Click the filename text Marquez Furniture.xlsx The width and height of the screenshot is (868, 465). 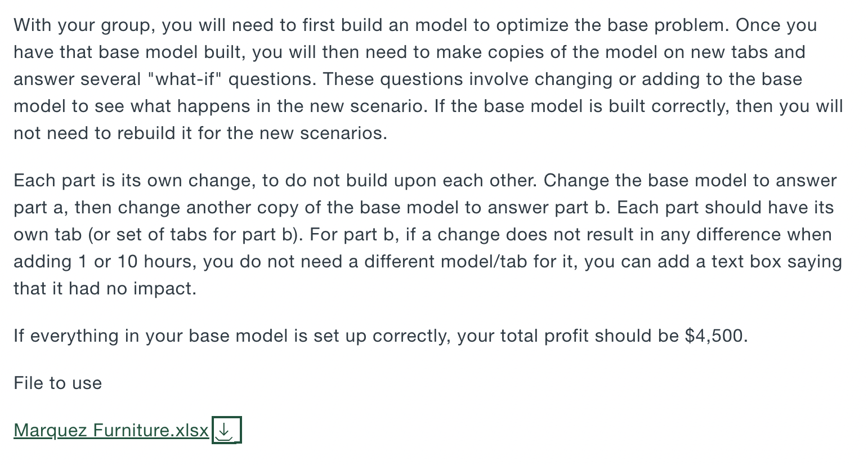pyautogui.click(x=110, y=430)
